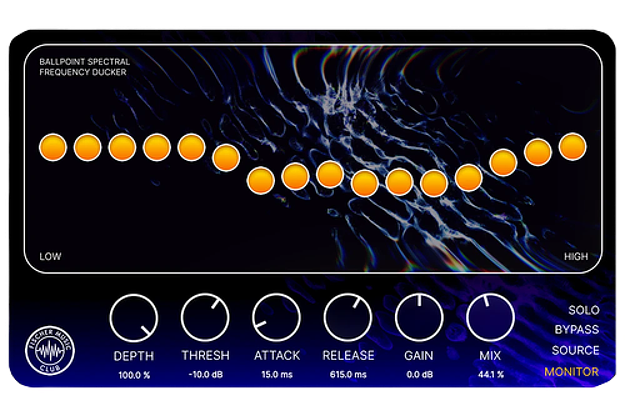625x416 pixels.
Task: Select the third orange band ball from HIGH
Action: coord(503,163)
